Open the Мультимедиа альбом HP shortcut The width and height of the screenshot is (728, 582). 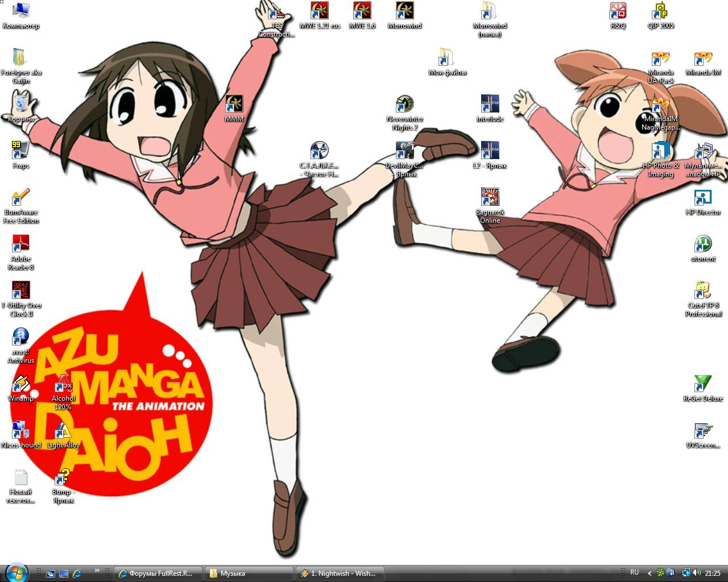(703, 159)
